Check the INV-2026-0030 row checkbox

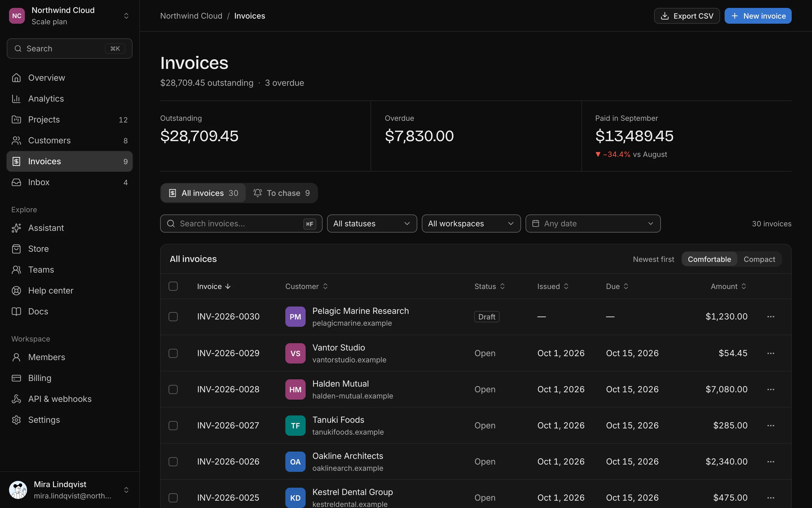tap(173, 316)
